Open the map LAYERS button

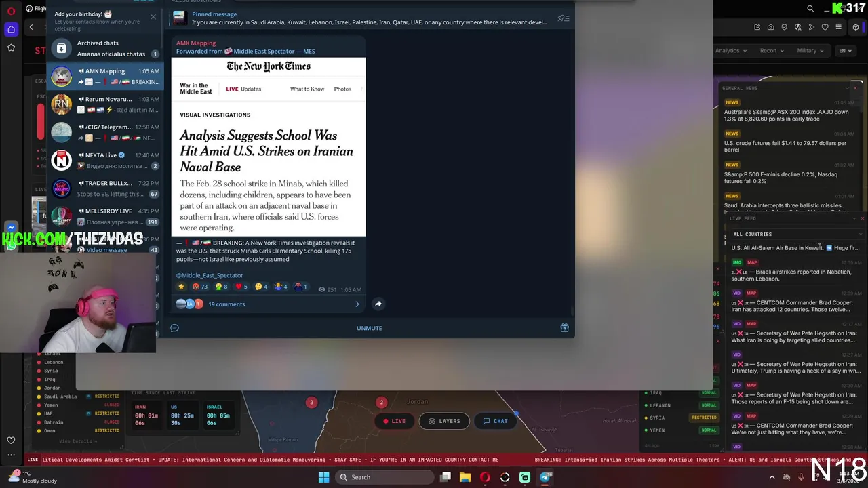[444, 421]
